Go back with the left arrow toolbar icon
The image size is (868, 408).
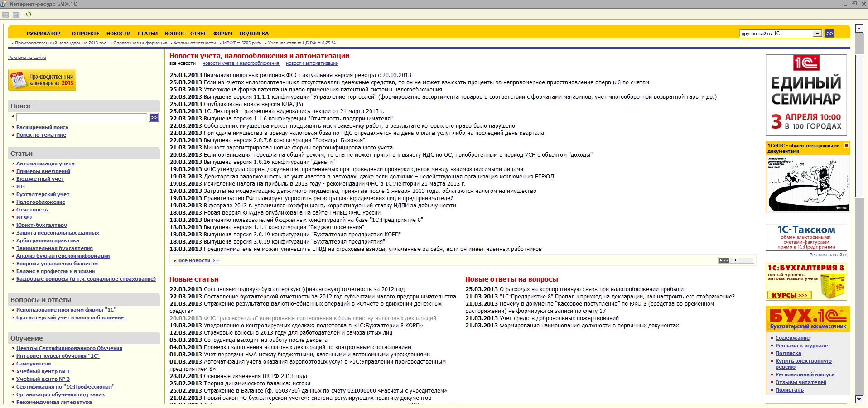point(5,14)
